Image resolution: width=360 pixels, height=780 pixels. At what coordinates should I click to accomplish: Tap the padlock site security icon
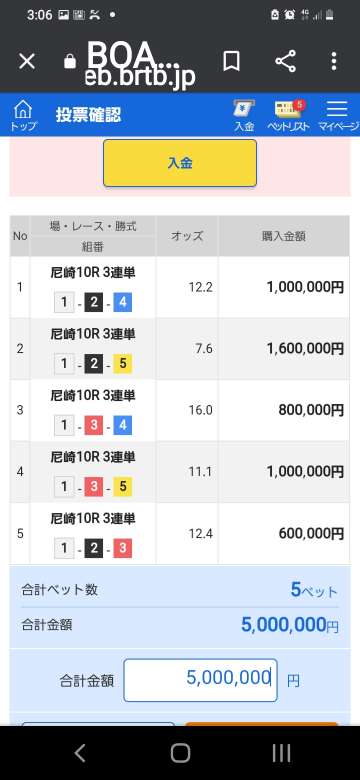click(70, 62)
